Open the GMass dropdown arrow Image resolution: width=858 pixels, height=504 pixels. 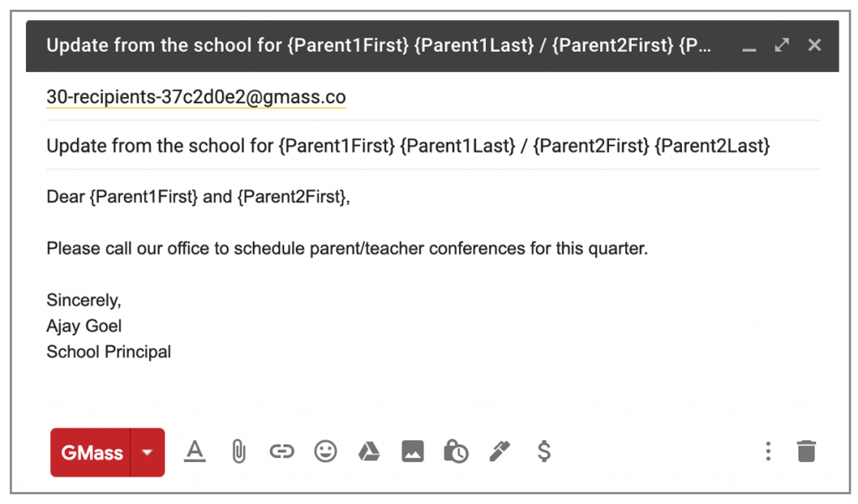[147, 452]
